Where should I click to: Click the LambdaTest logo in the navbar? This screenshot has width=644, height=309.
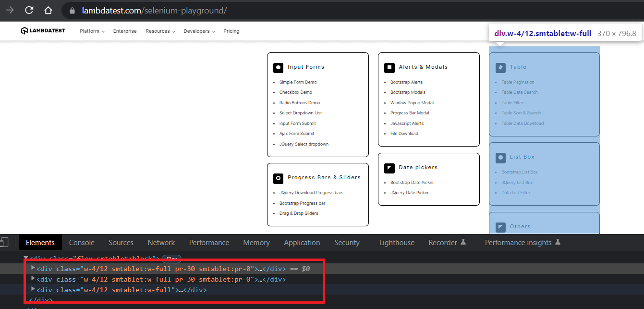pyautogui.click(x=43, y=30)
